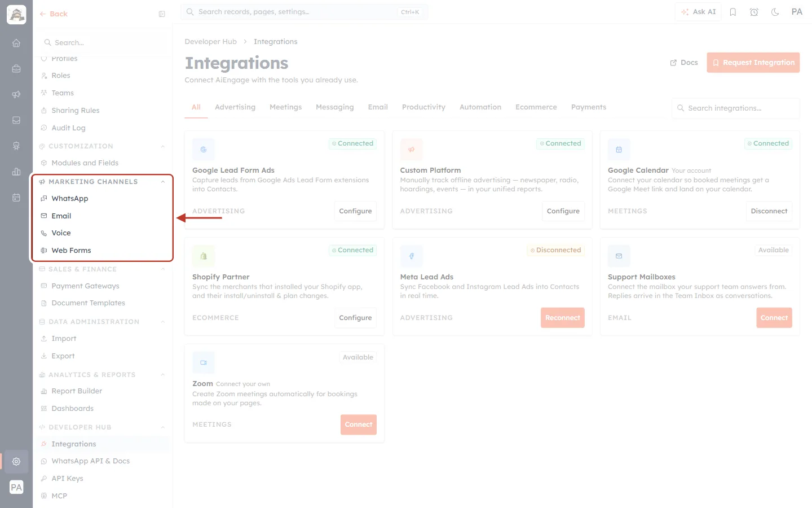The width and height of the screenshot is (812, 508).
Task: Switch to the Advertising tab
Action: tap(235, 107)
